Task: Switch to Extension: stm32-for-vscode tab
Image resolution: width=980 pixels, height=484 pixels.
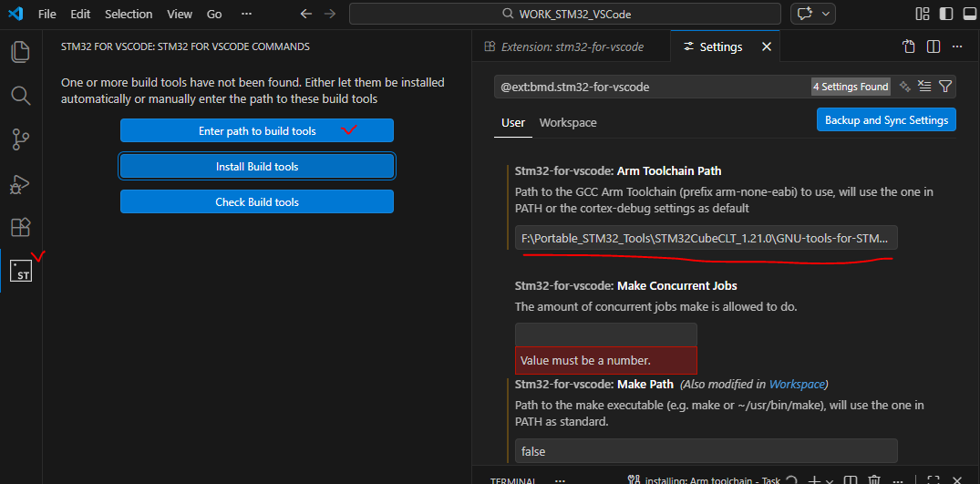Action: (563, 46)
